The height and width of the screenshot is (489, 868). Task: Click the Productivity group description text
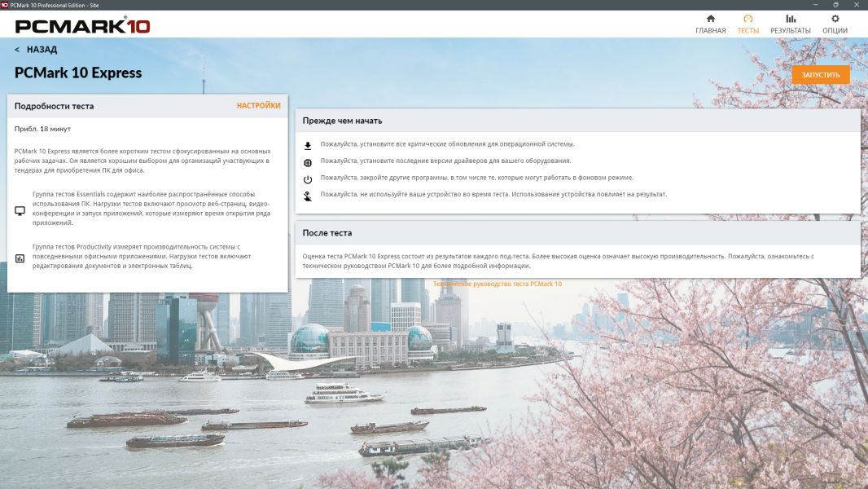[142, 257]
